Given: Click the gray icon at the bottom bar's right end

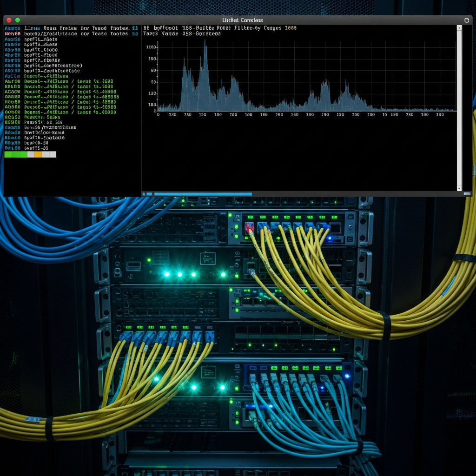Looking at the screenshot, I should point(467,194).
